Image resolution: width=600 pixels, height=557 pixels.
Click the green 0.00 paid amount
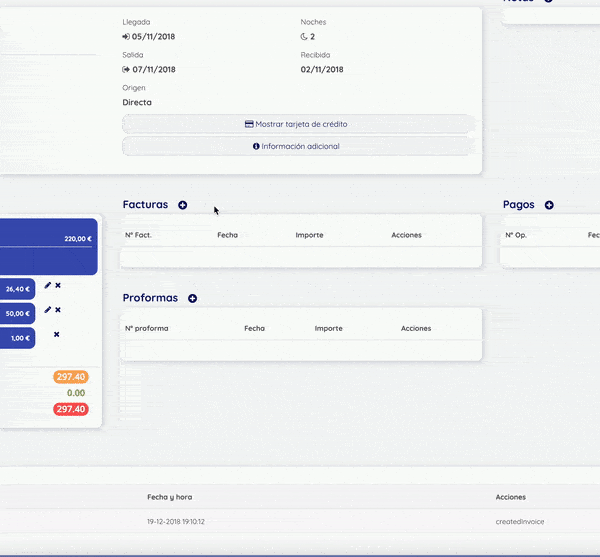coord(76,393)
